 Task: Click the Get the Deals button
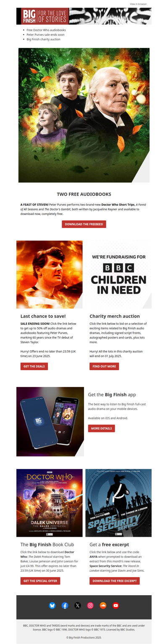point(34,366)
